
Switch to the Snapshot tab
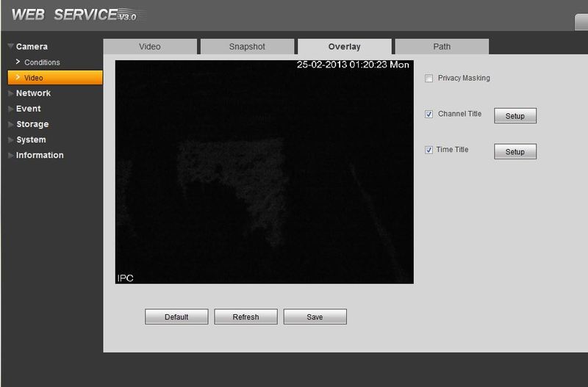(x=246, y=47)
